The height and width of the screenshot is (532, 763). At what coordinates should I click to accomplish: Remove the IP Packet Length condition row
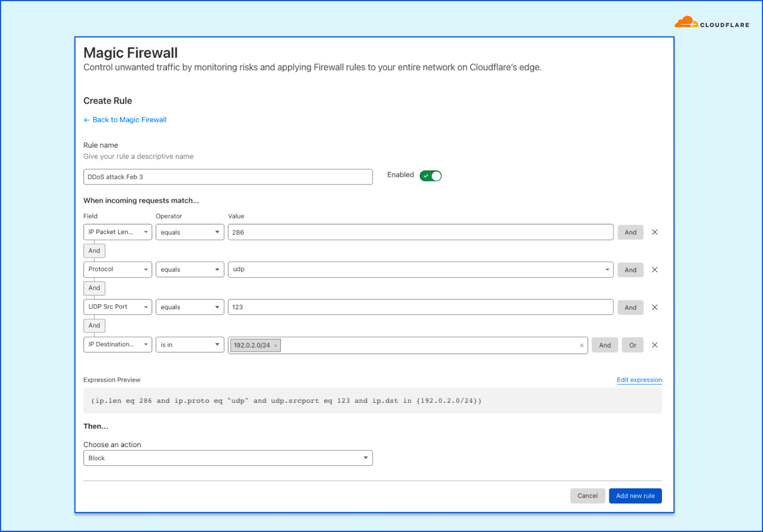pos(655,232)
